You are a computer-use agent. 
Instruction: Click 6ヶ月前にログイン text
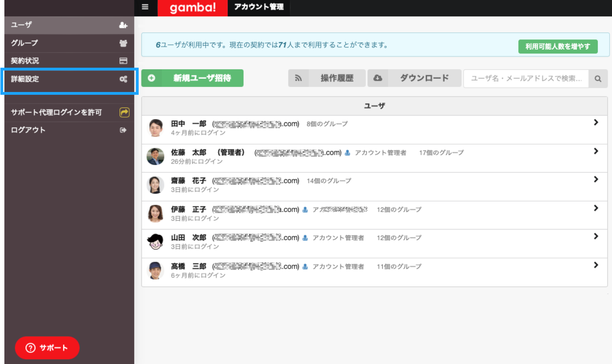coord(198,275)
